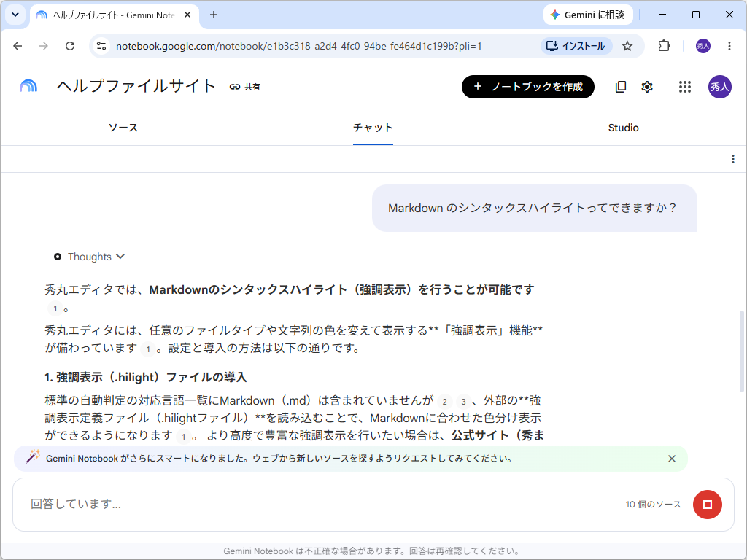Open Chrome three-dot menu
This screenshot has height=560, width=747.
729,46
